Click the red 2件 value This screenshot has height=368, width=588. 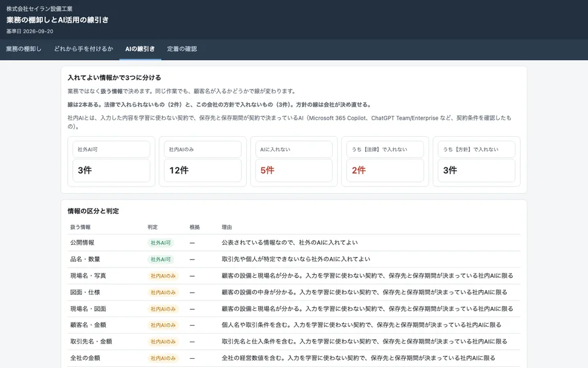pos(358,170)
